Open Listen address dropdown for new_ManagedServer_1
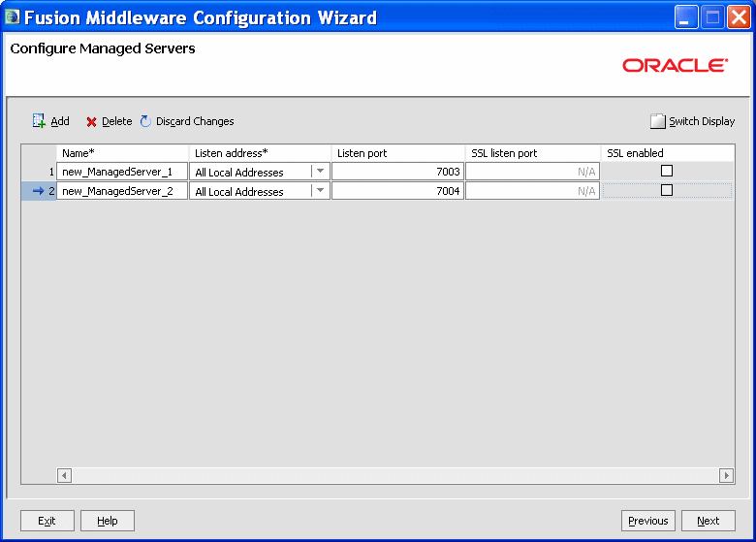756x542 pixels. [x=320, y=172]
